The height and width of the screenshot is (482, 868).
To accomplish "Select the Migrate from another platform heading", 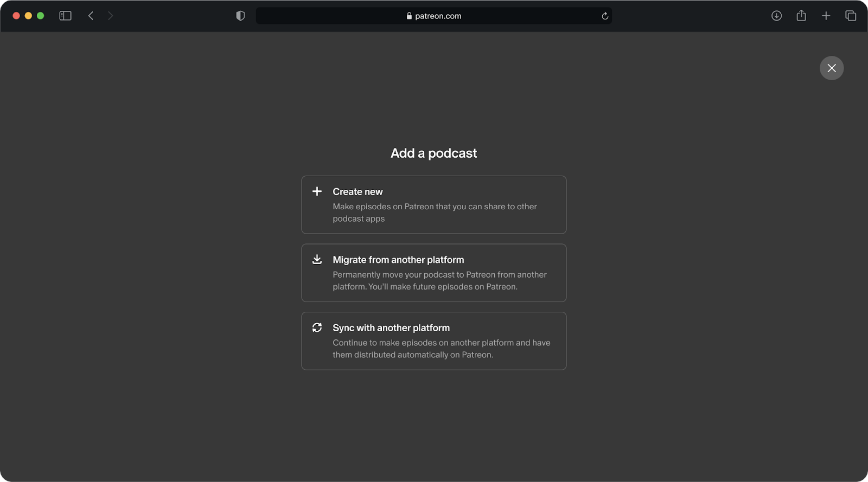I will (398, 260).
